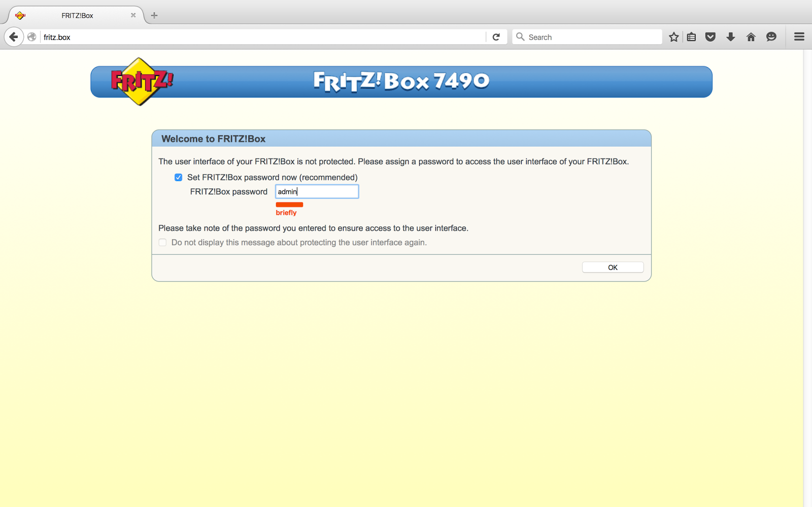Select the FRITZ!Box tab
The image size is (812, 507).
point(76,15)
